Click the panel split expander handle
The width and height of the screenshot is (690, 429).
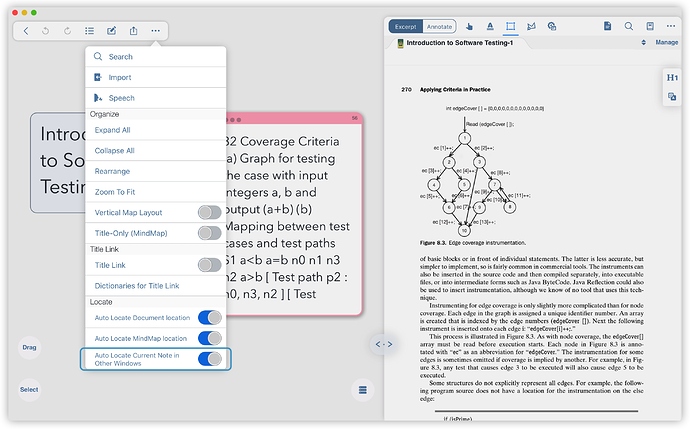(382, 344)
